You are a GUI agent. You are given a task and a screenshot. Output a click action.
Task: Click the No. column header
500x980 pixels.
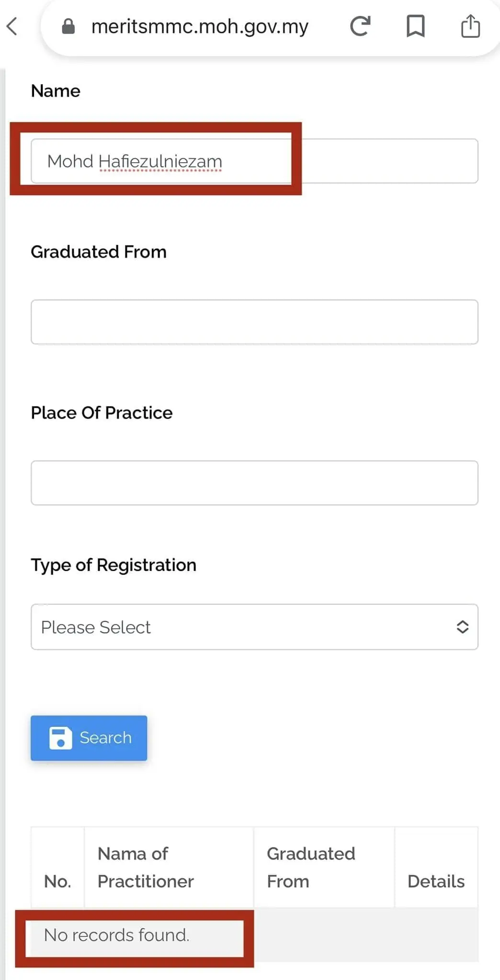click(57, 881)
